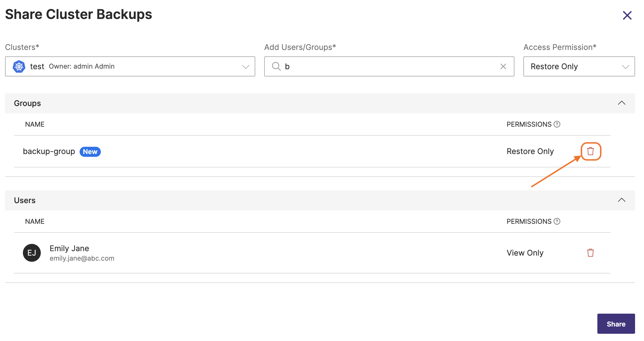Click the Users permissions help icon

[557, 221]
